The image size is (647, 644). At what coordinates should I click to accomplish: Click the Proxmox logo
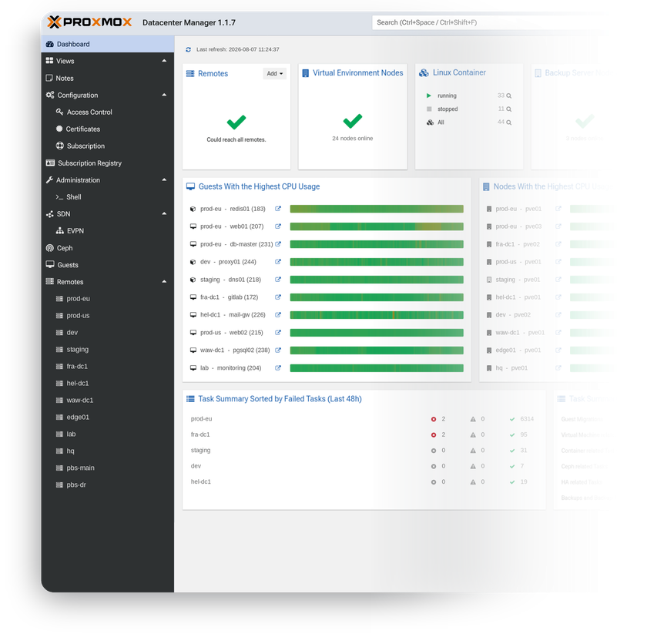click(89, 22)
